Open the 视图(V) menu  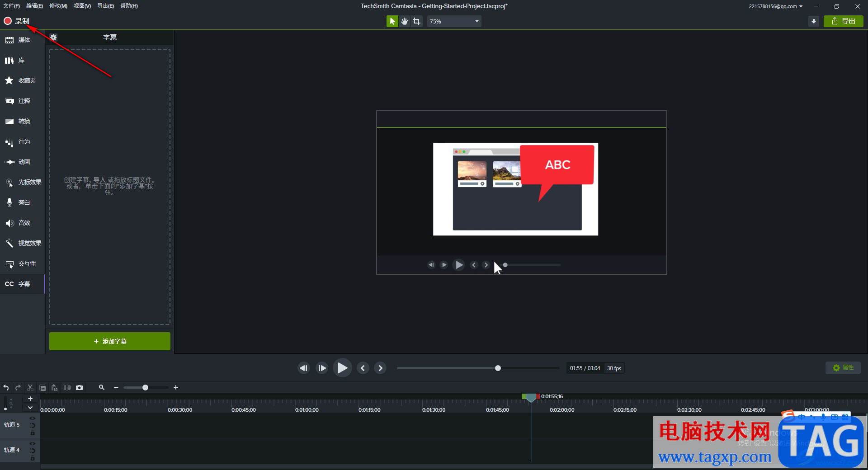coord(82,6)
